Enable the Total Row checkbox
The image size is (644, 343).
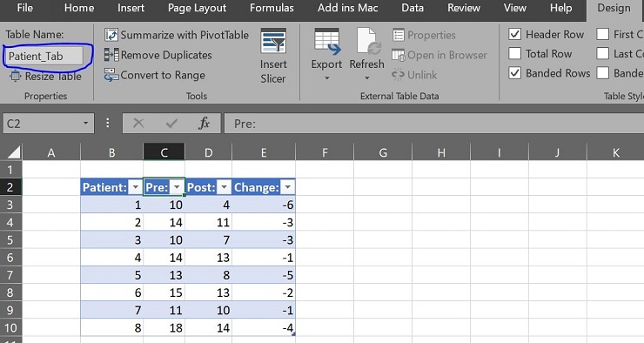pos(514,53)
